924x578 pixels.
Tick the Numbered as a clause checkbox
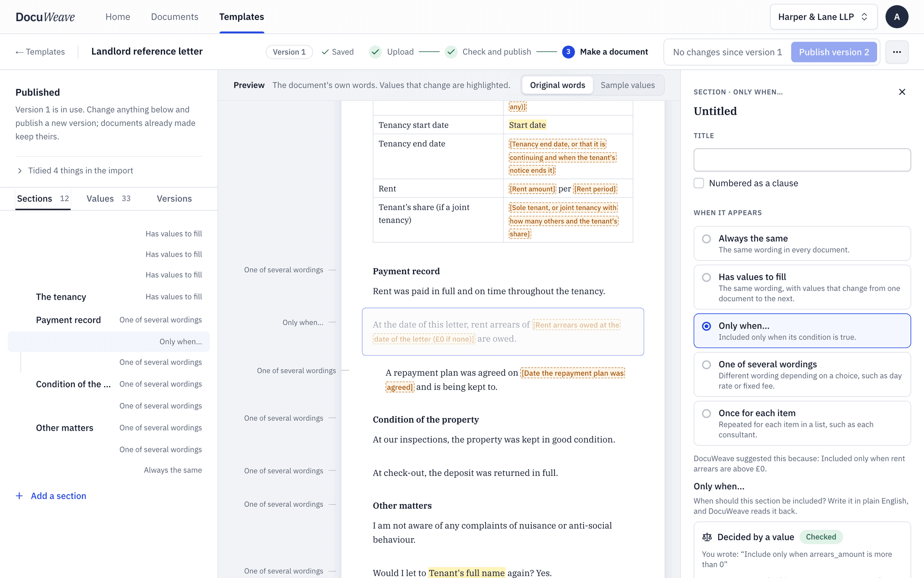[699, 183]
